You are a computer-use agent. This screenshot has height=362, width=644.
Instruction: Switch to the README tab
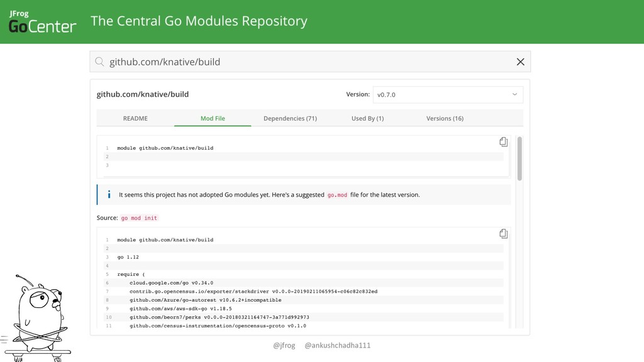coord(135,118)
